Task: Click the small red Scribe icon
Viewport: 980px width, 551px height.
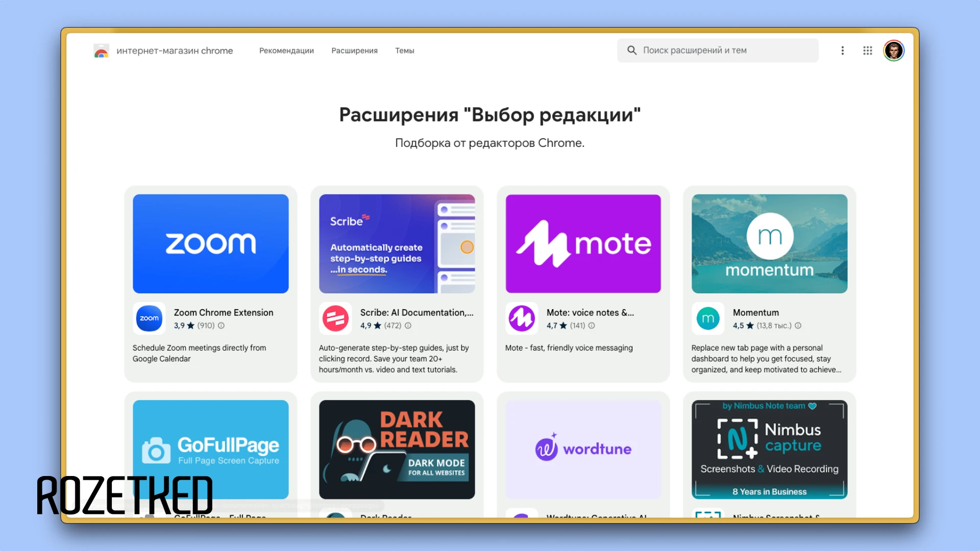Action: pos(335,318)
